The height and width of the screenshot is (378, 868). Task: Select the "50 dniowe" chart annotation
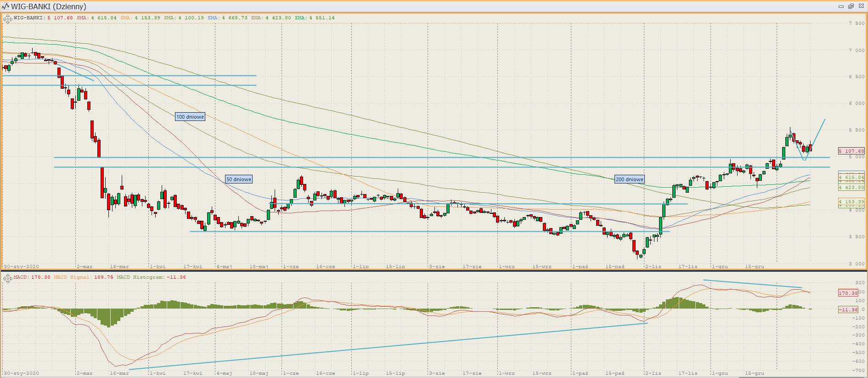pos(239,179)
